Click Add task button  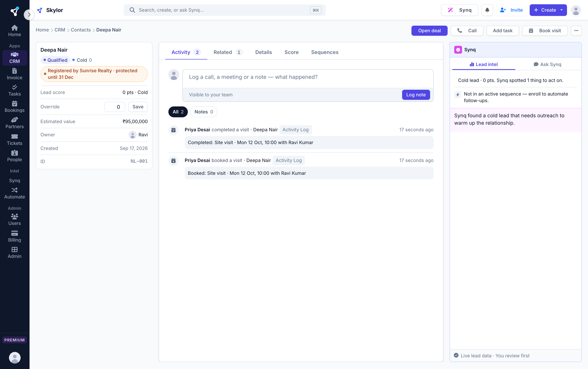pyautogui.click(x=502, y=30)
